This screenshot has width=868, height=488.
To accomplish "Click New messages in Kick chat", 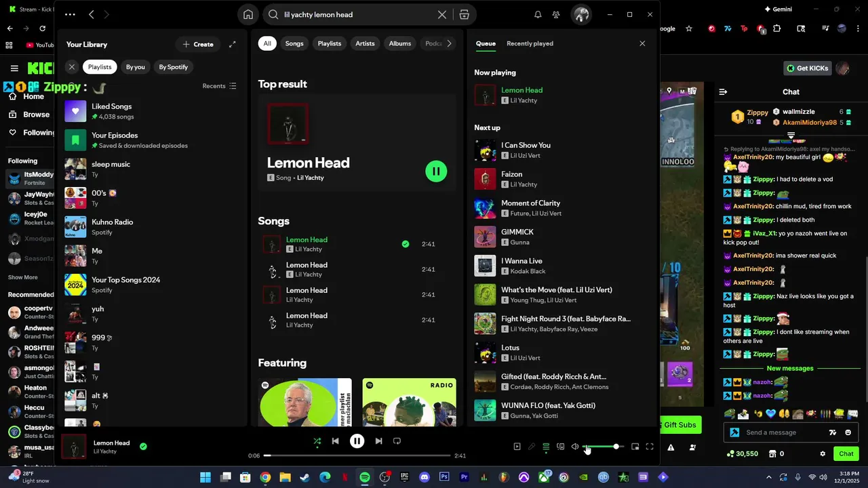I will point(790,368).
